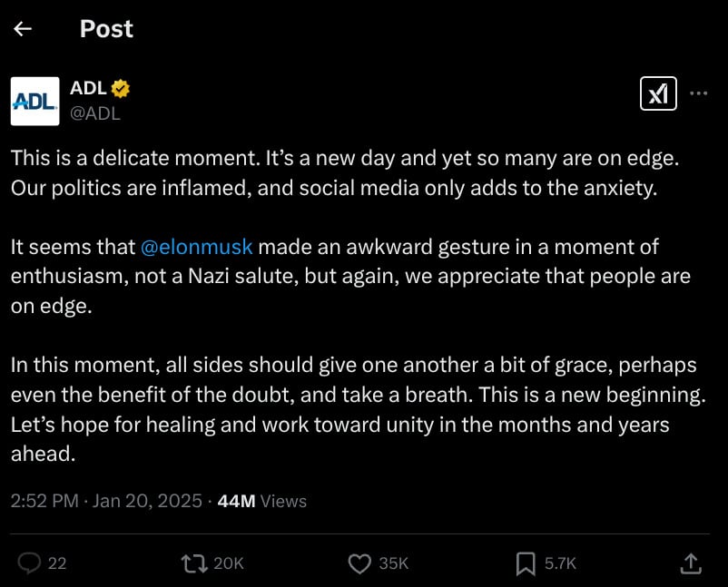Image resolution: width=728 pixels, height=587 pixels.
Task: Open Grok explanation icon for this post
Action: [658, 93]
